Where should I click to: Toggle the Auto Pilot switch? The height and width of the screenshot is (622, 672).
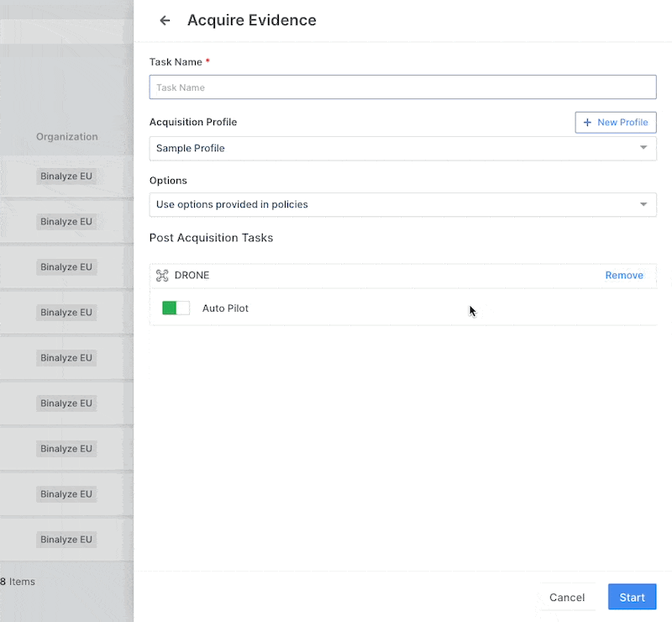pyautogui.click(x=176, y=308)
